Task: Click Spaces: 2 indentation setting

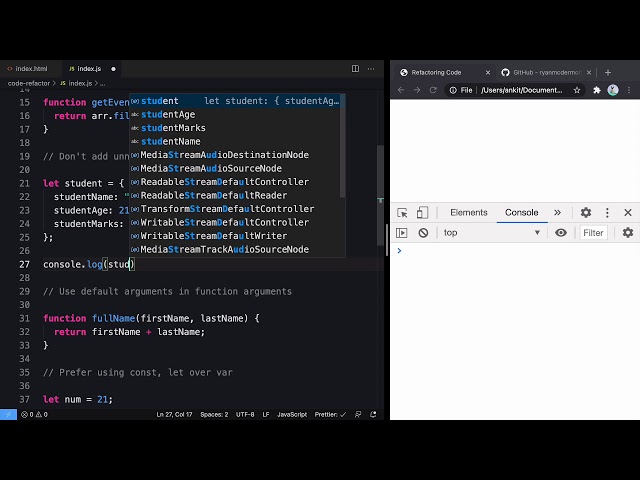Action: (214, 414)
